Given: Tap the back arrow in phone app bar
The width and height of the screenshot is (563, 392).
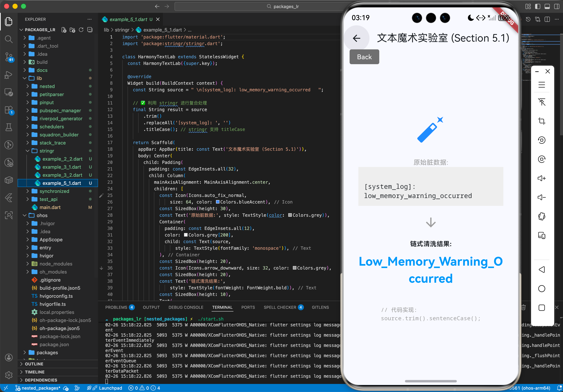Looking at the screenshot, I should [x=357, y=38].
